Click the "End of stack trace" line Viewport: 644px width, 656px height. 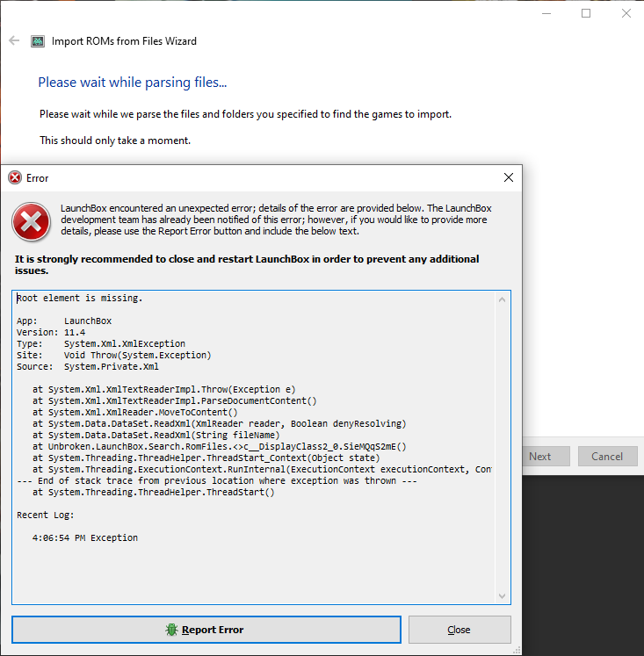click(217, 480)
